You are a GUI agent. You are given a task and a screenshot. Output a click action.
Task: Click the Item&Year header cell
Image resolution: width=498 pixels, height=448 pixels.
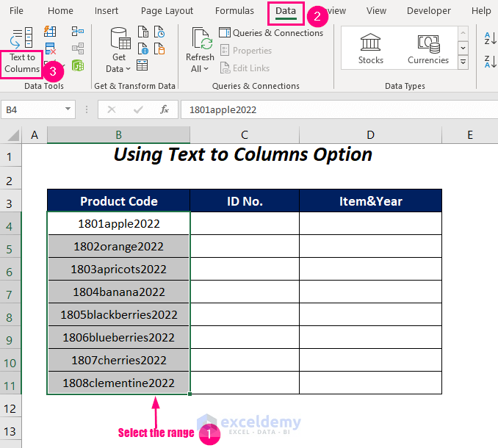point(370,201)
